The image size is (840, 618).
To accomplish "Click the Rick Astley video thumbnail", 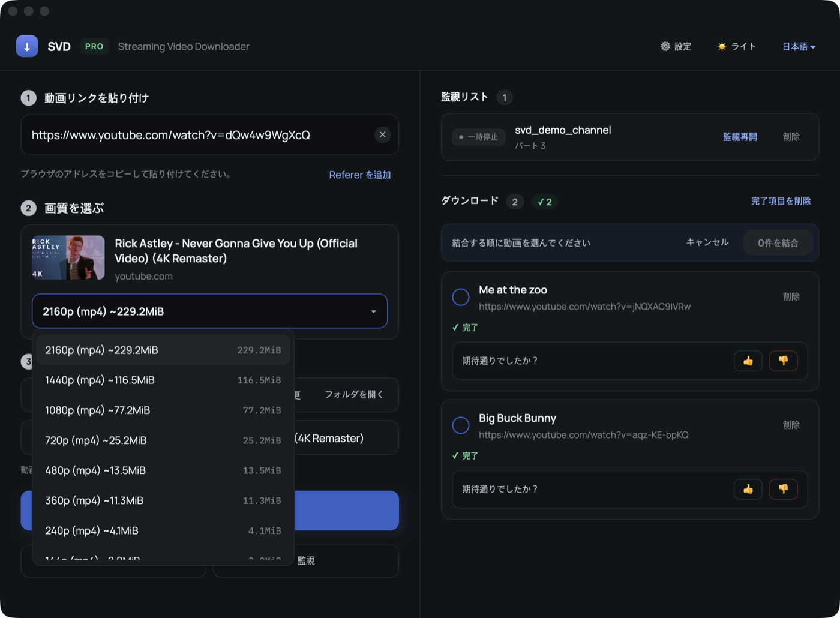I will coord(68,257).
